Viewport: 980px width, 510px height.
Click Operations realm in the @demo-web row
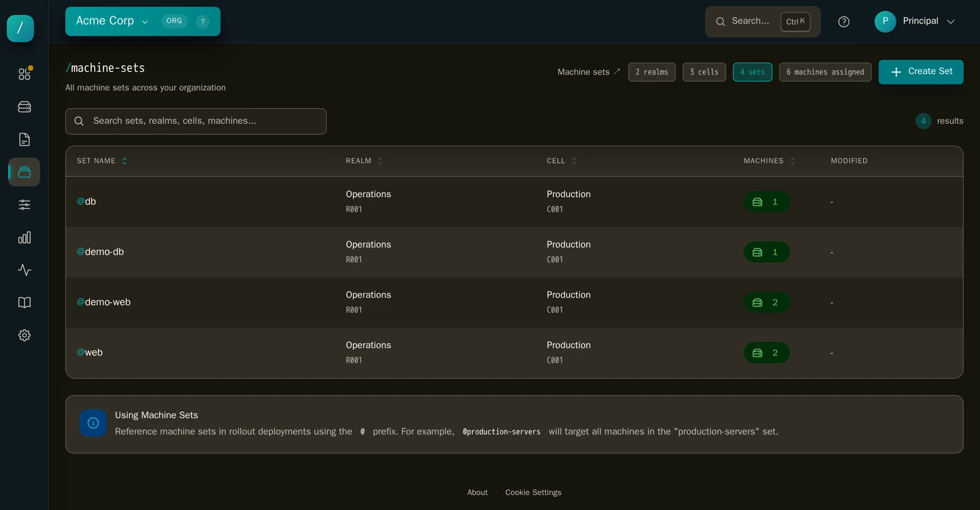(x=368, y=295)
